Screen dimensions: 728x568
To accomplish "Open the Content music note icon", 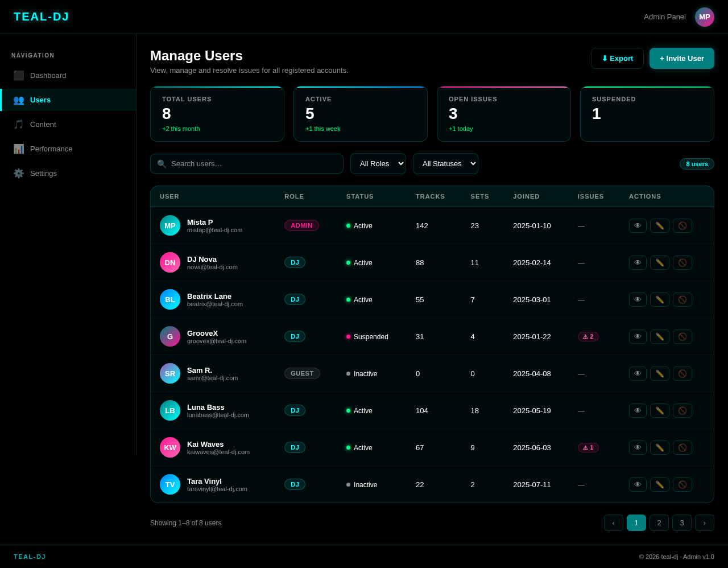I will 19,124.
